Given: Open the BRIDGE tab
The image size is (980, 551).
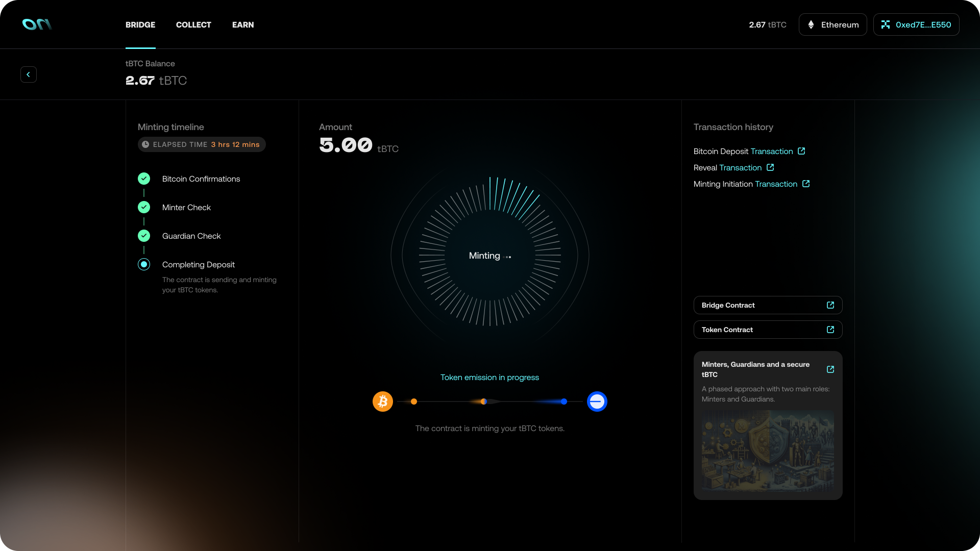Looking at the screenshot, I should 140,24.
